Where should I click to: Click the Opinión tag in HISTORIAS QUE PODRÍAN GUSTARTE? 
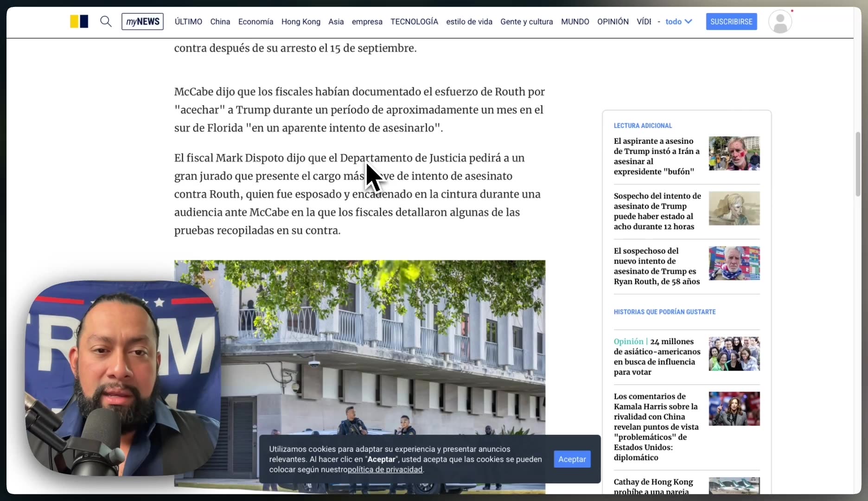[x=628, y=341]
